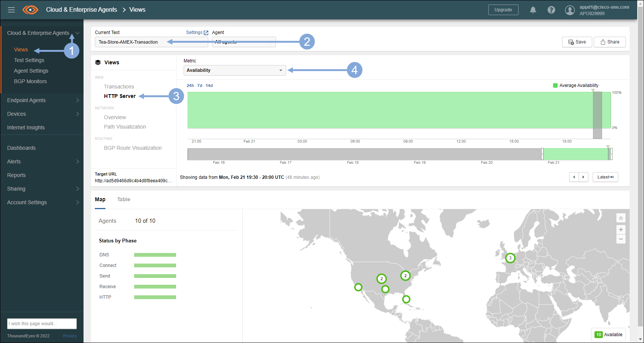This screenshot has height=343, width=644.
Task: Click the ThousandEyes eye logo
Action: (30, 10)
